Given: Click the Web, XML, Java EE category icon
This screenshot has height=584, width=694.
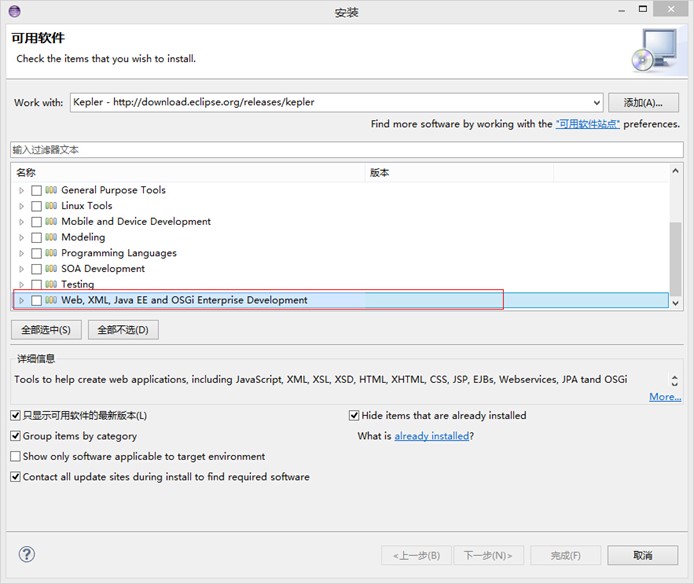Looking at the screenshot, I should (x=51, y=300).
